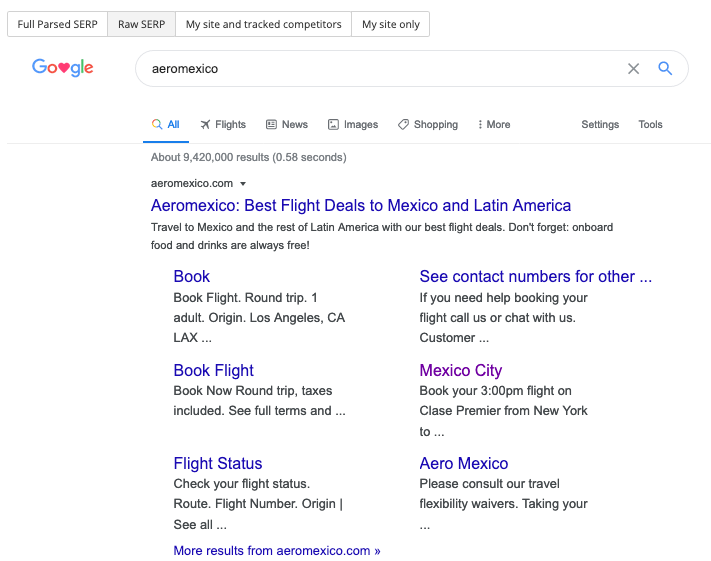711x561 pixels.
Task: Expand the aeromexico.com URL dropdown arrow
Action: [243, 184]
